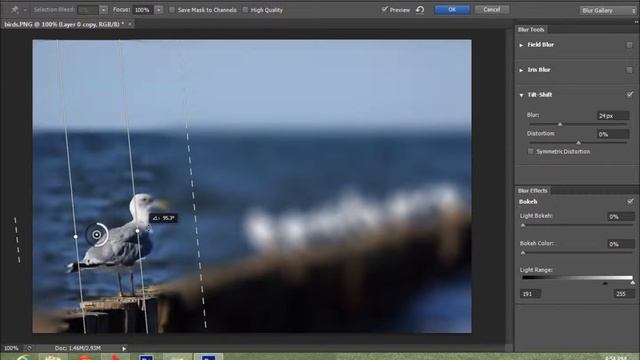
Task: Click the blur amount ring around the pin
Action: 98,235
